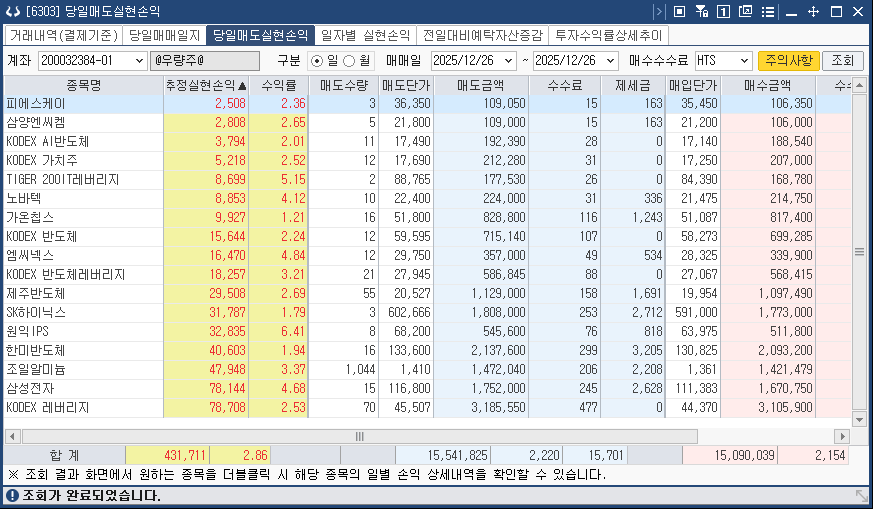This screenshot has height=509, width=873.
Task: Click the 종목명 column header
Action: (x=84, y=85)
